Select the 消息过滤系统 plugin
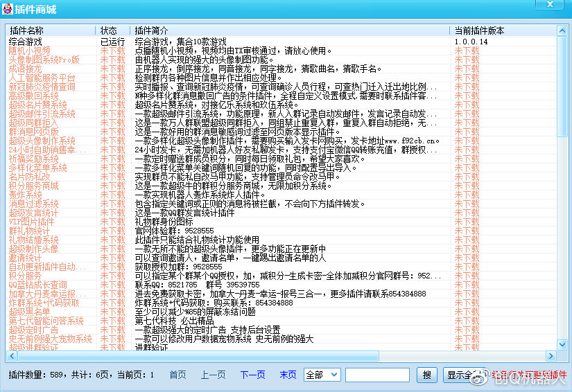Image resolution: width=572 pixels, height=392 pixels. point(33,204)
